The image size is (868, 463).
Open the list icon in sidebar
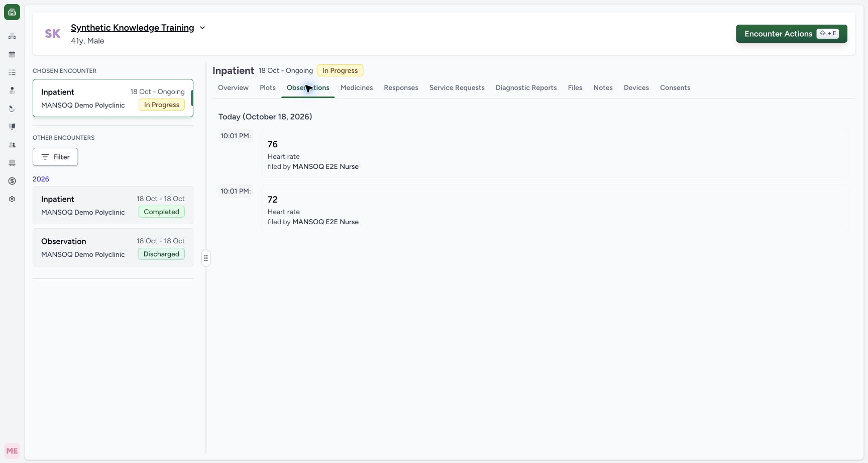coord(12,72)
